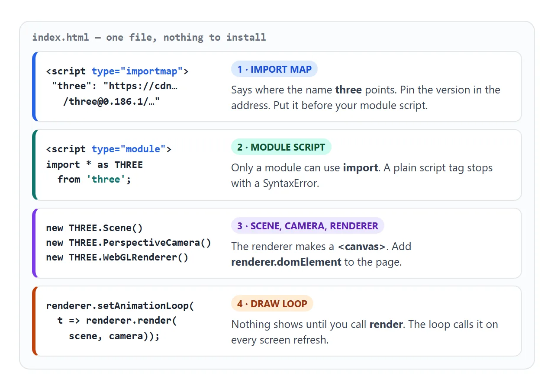554x392 pixels.
Task: Click the code line 'import * as THREE'
Action: (x=94, y=165)
